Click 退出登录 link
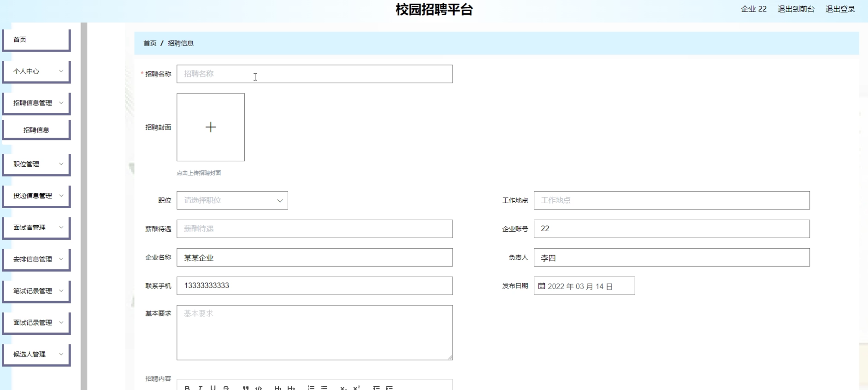This screenshot has height=390, width=868. tap(840, 9)
